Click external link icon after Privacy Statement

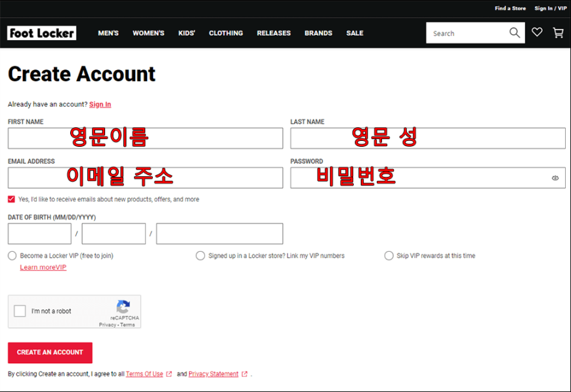point(244,374)
